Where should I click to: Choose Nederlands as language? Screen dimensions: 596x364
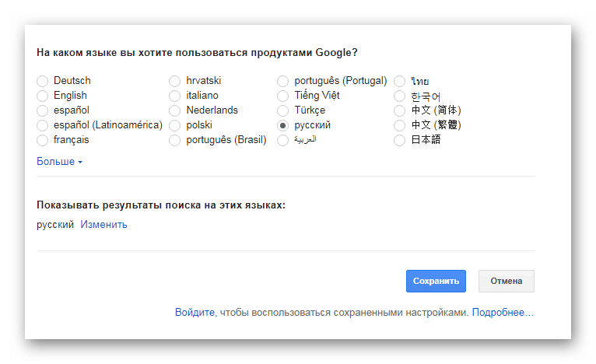pyautogui.click(x=174, y=110)
